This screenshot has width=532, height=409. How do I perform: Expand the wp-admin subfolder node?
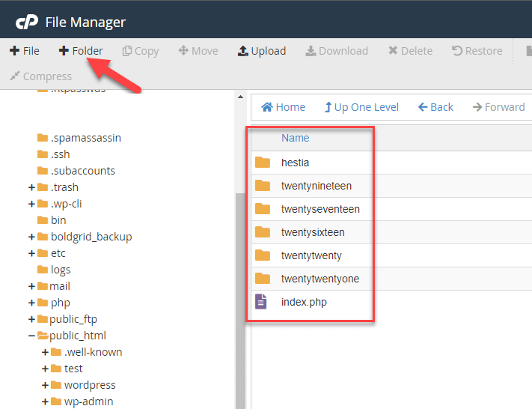[x=45, y=402]
